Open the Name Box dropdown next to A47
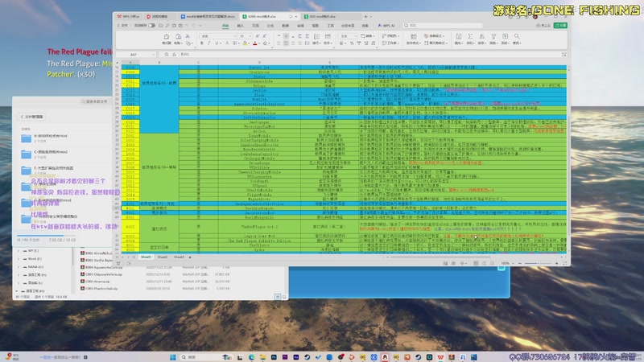The height and width of the screenshot is (362, 644). click(x=153, y=55)
